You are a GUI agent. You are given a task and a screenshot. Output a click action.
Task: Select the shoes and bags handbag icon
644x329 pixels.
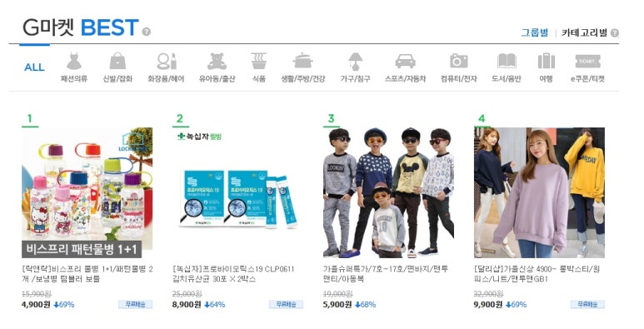tap(117, 61)
